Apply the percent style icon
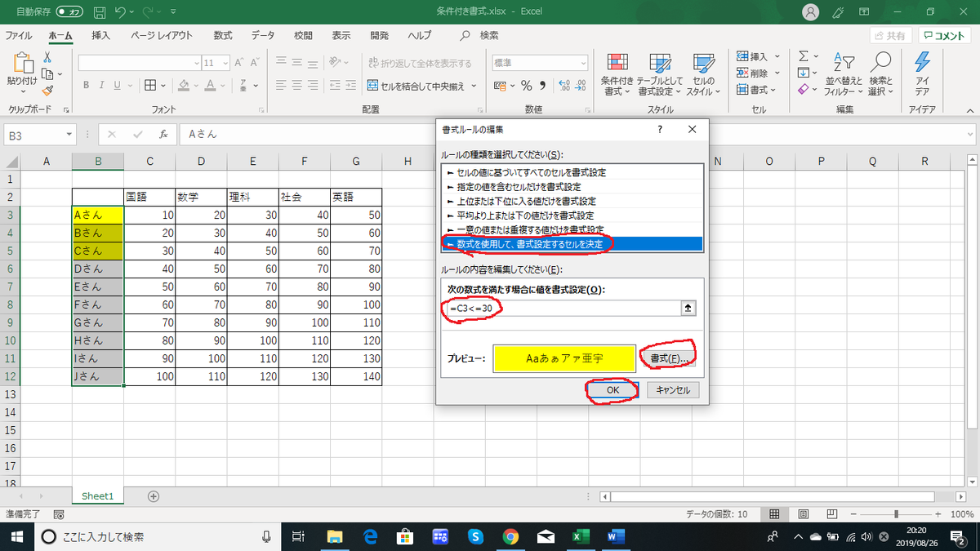980x551 pixels. [528, 84]
